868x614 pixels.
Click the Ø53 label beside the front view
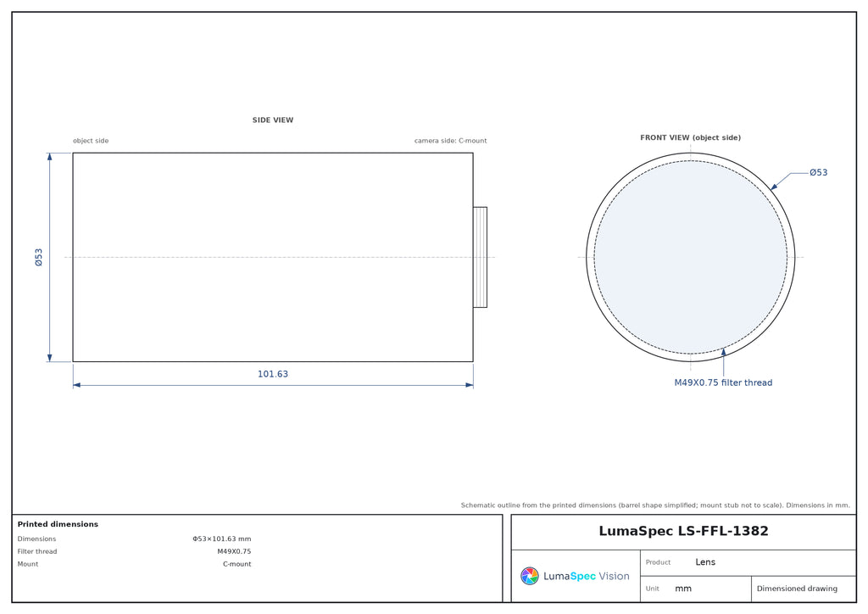818,172
